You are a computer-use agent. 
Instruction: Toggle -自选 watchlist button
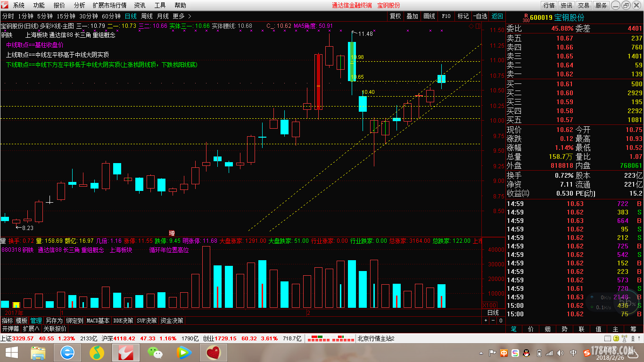pos(480,16)
